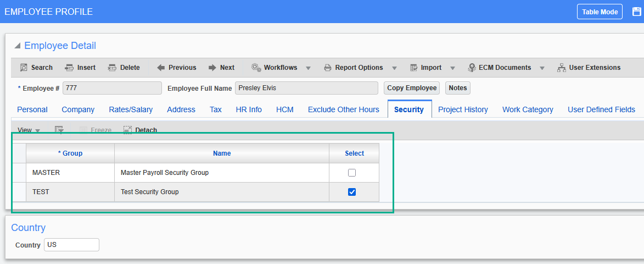The image size is (644, 264).
Task: Click the Report Options printer button
Action: (x=353, y=68)
